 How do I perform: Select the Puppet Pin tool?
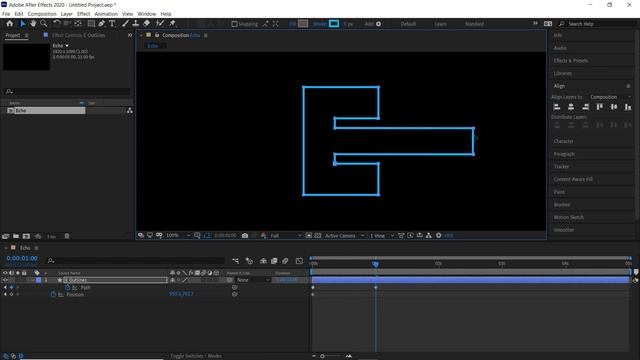(172, 24)
